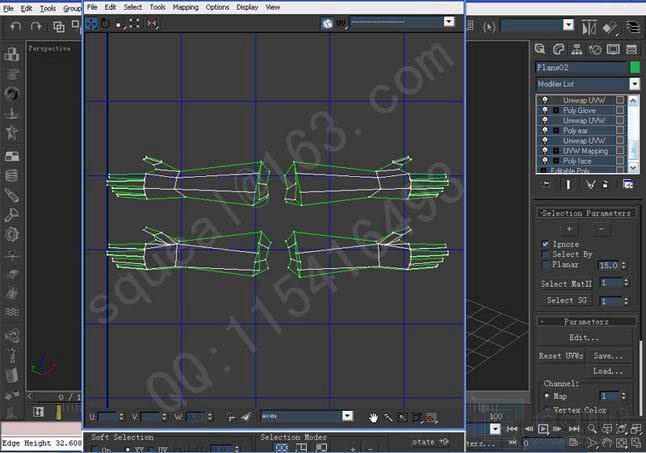The height and width of the screenshot is (453, 646).
Task: Select the Freeform Mode tool
Action: coord(134,23)
